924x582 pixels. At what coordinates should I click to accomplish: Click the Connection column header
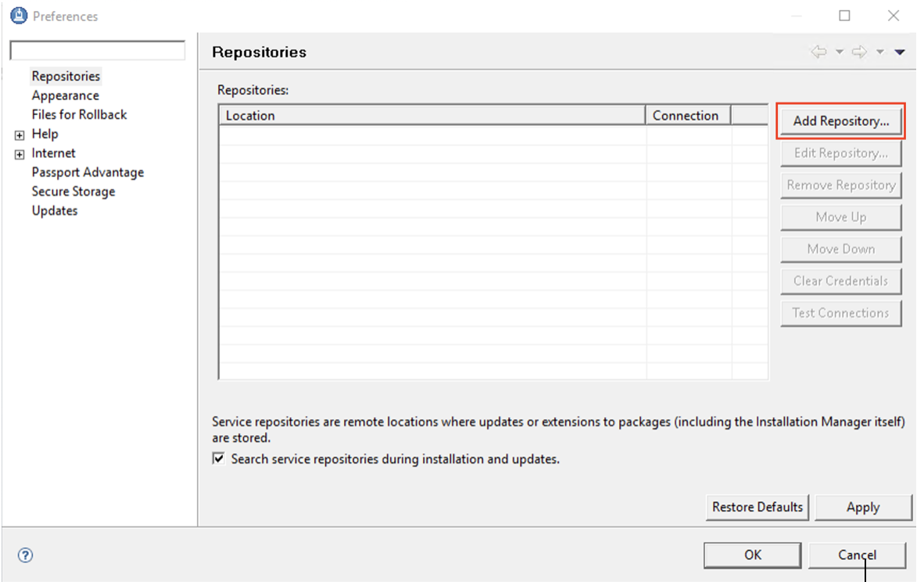tap(688, 116)
